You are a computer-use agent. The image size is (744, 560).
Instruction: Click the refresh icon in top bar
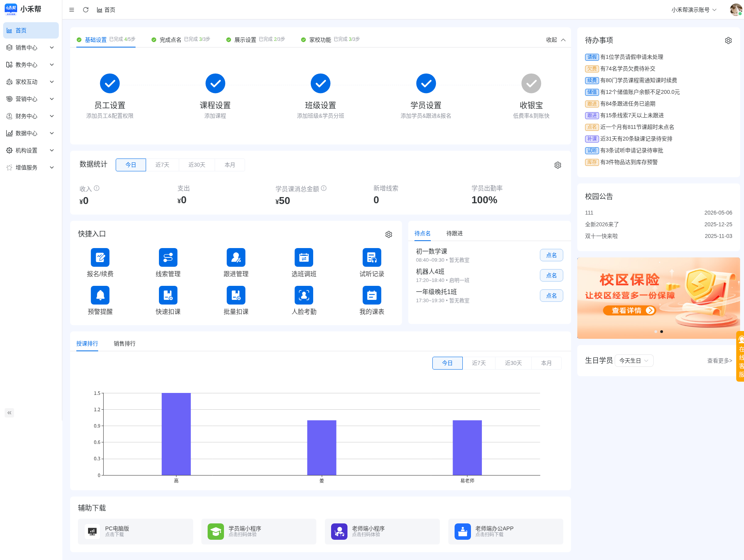(x=86, y=10)
